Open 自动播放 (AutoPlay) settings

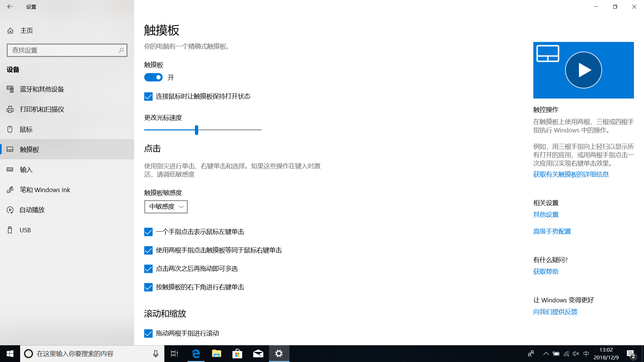pos(32,209)
